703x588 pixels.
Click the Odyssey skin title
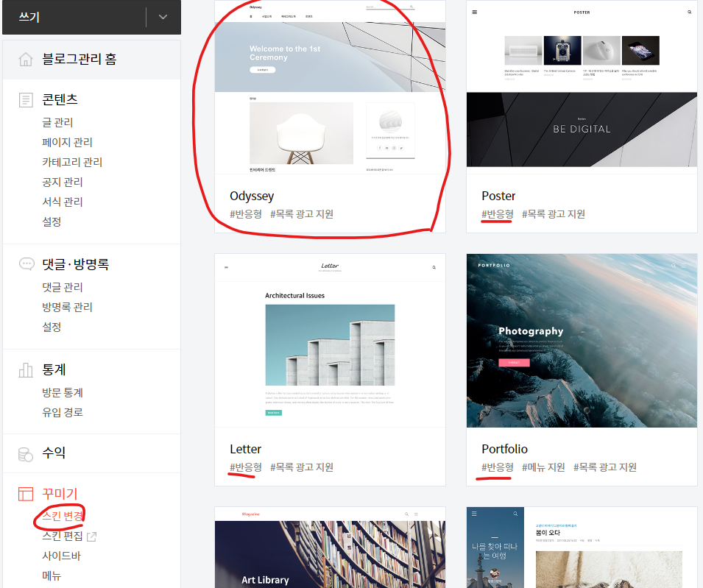(x=252, y=196)
